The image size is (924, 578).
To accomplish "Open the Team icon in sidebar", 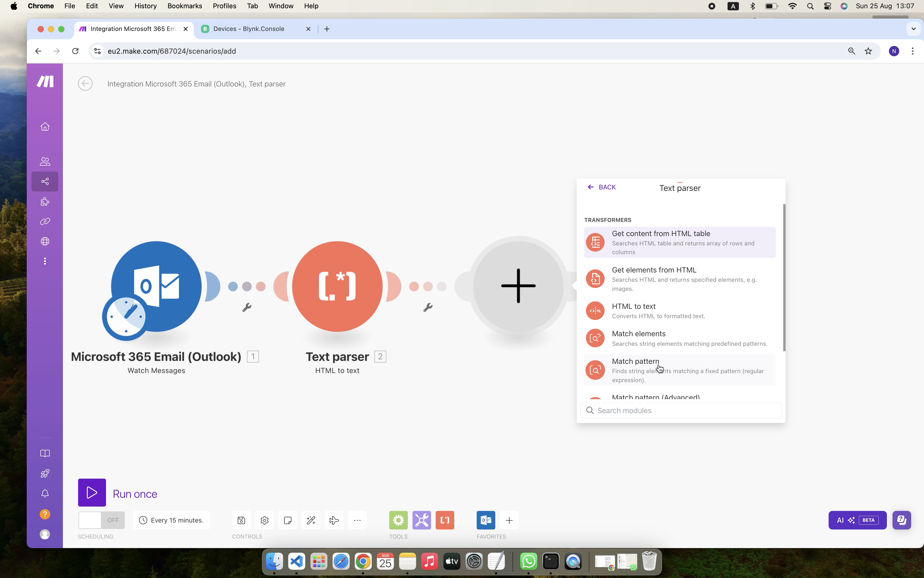I will pos(45,161).
